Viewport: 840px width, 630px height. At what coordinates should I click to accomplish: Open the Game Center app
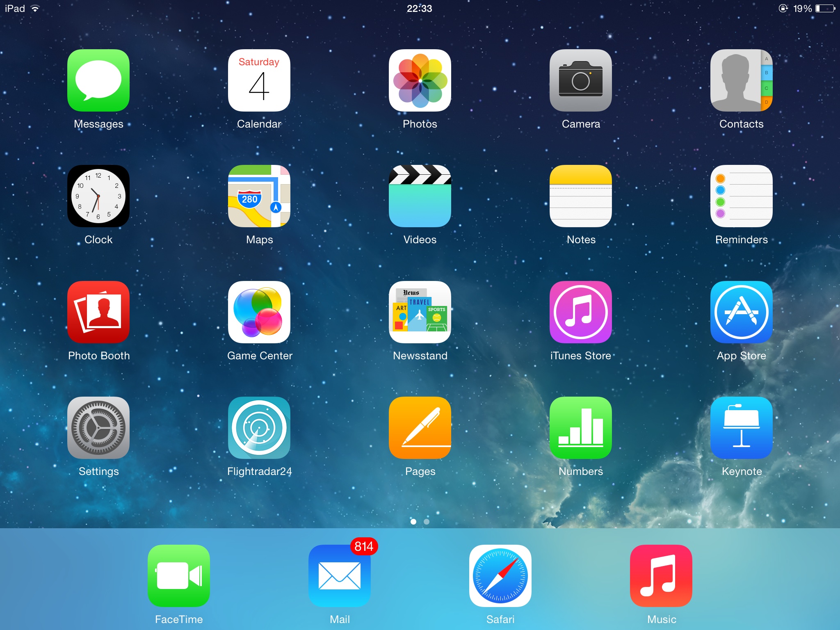point(259,312)
